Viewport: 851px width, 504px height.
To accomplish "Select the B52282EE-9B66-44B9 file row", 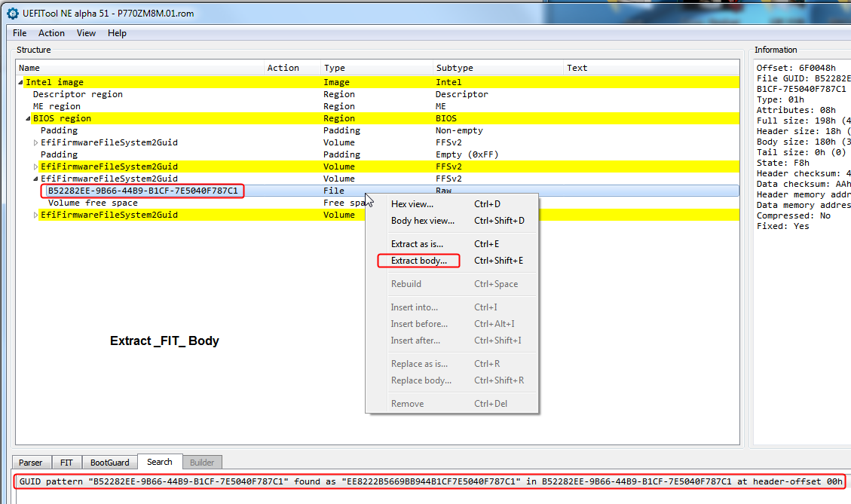I will (378, 191).
